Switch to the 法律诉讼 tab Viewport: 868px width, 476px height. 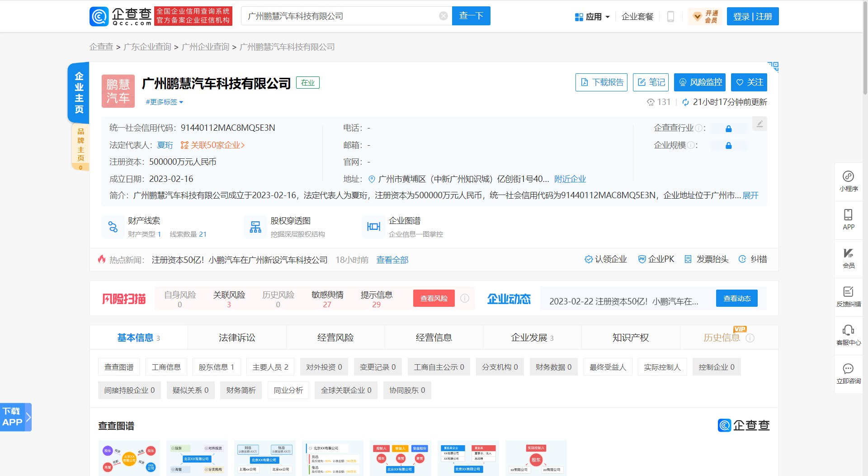click(237, 338)
